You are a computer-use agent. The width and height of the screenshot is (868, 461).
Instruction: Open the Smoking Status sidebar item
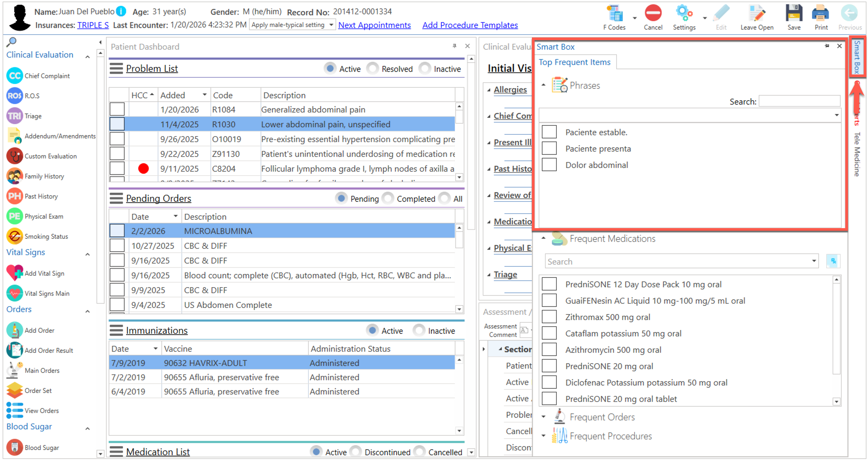tap(15, 237)
